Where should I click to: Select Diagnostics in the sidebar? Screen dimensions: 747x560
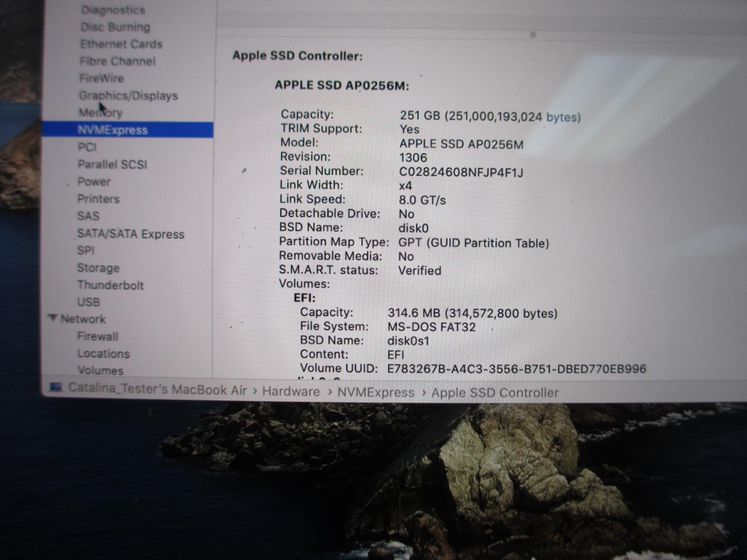pos(113,10)
